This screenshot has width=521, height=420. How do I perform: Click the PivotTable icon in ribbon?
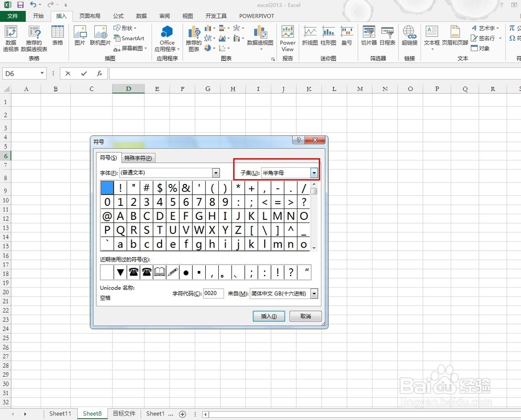tap(10, 38)
